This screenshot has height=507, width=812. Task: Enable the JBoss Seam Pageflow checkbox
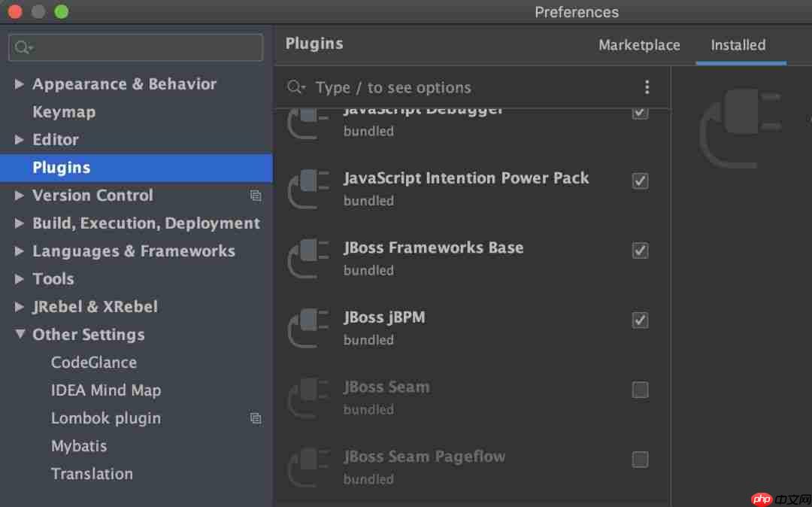pyautogui.click(x=640, y=459)
